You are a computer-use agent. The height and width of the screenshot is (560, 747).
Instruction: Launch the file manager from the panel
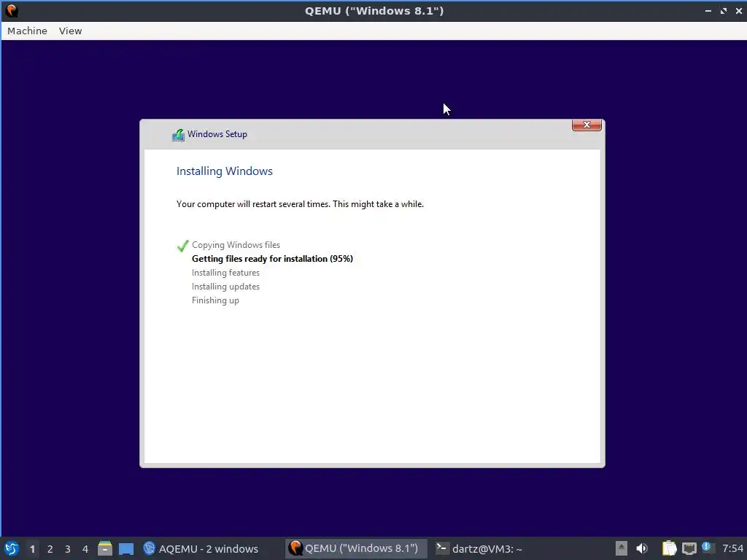[x=105, y=548]
